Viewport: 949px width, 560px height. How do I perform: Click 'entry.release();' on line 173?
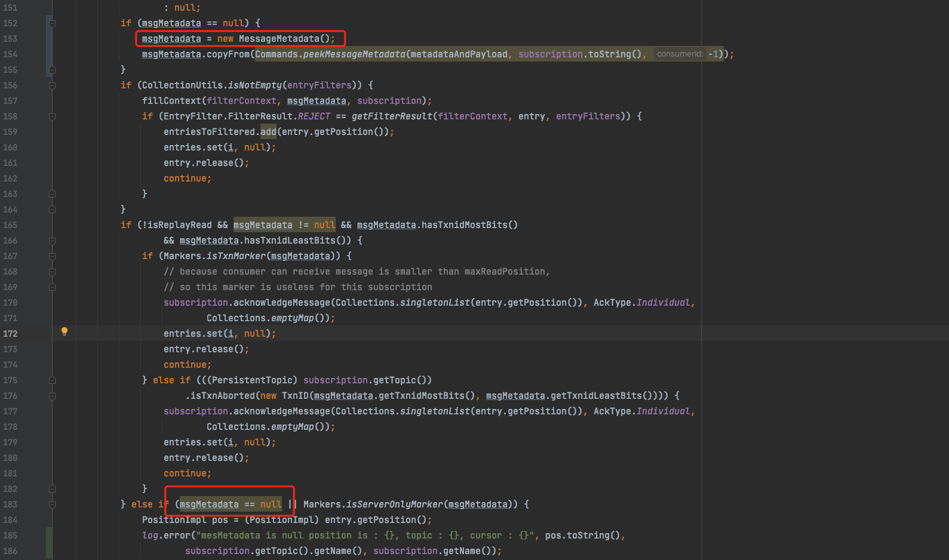[x=206, y=349]
